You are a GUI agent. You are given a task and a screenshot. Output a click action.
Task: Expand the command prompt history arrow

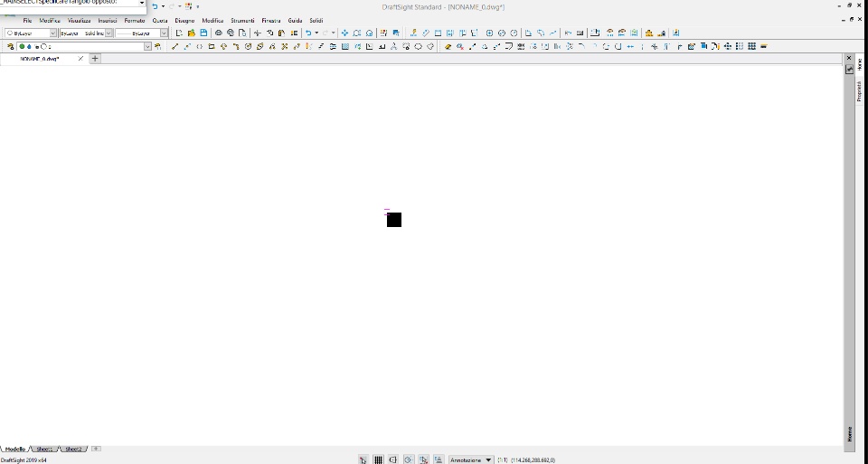142,3
